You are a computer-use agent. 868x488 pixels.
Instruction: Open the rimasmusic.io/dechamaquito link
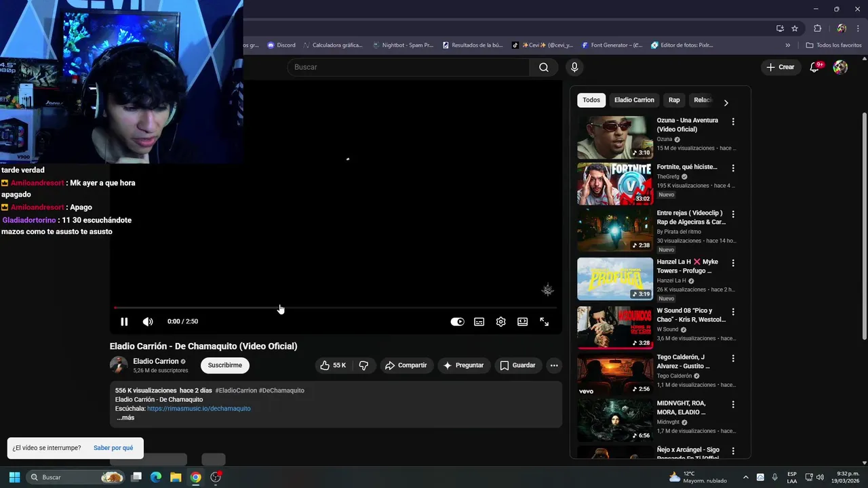[199, 409]
